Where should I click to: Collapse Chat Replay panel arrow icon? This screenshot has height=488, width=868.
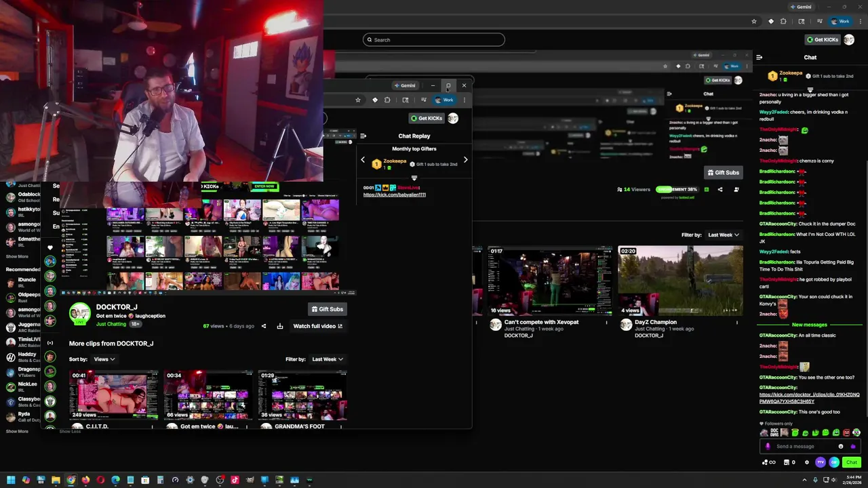pyautogui.click(x=363, y=136)
